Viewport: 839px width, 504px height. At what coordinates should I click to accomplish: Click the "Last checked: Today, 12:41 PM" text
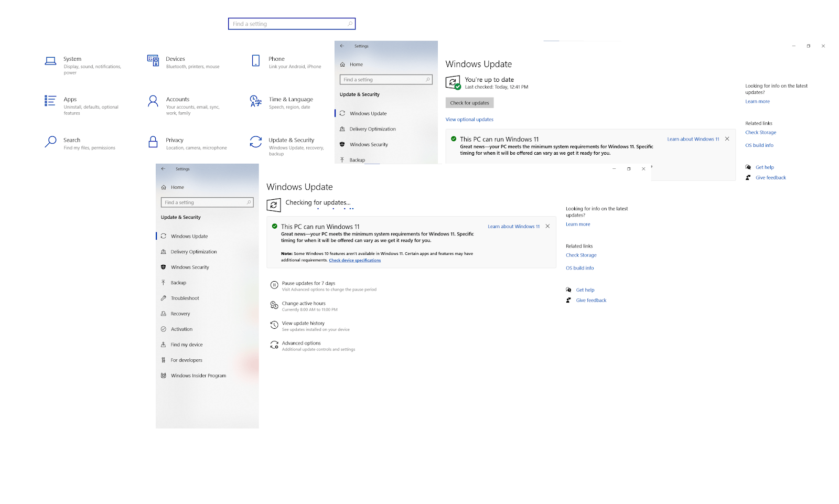click(x=497, y=87)
